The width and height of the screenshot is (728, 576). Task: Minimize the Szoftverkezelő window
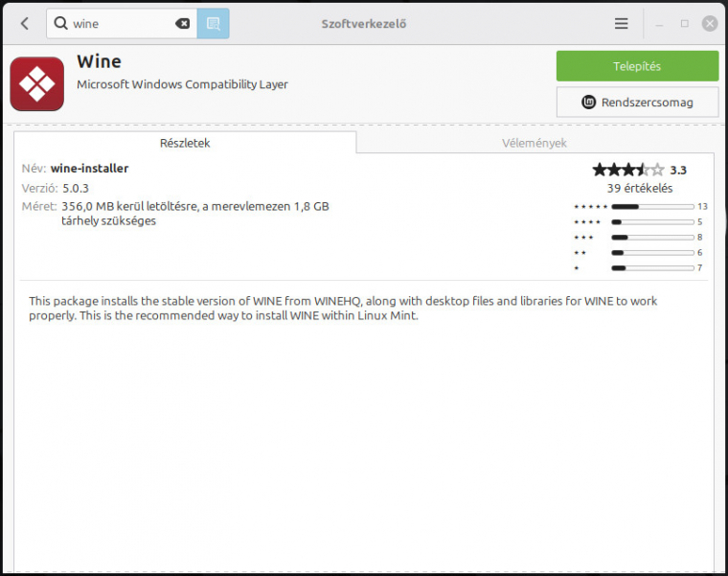pos(659,23)
